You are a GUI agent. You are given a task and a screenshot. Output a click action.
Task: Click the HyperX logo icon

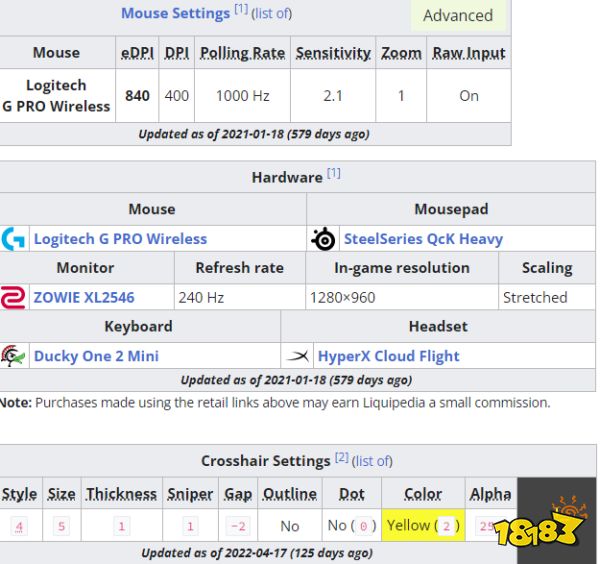click(298, 356)
